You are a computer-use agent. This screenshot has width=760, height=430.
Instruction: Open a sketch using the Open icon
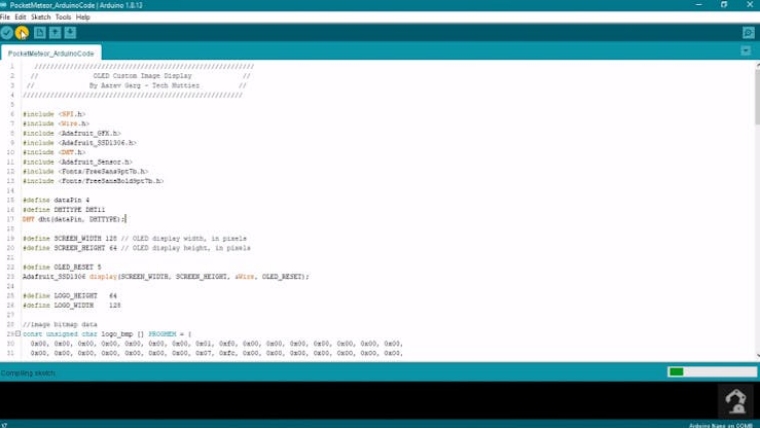click(55, 33)
